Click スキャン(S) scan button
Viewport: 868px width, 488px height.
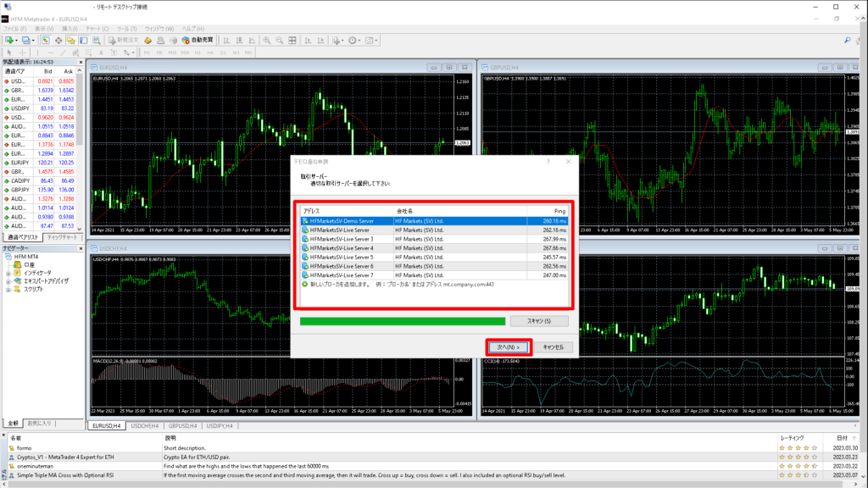pyautogui.click(x=539, y=321)
